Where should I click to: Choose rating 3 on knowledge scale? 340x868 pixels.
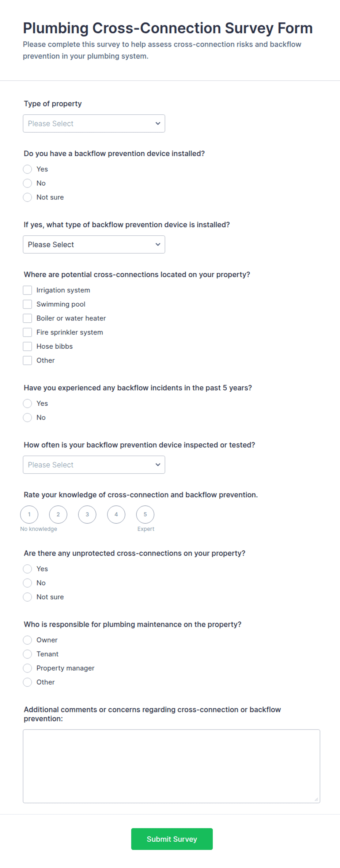pos(87,515)
